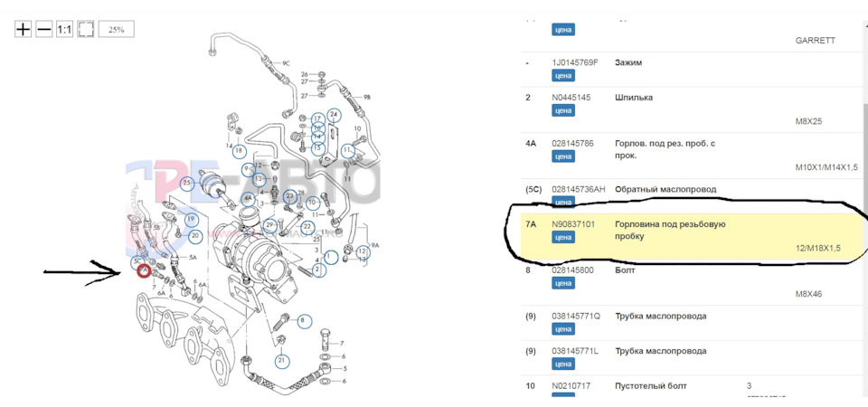Viewport: 868px width, 407px height.
Task: Click the zoom in plus icon
Action: pyautogui.click(x=23, y=29)
